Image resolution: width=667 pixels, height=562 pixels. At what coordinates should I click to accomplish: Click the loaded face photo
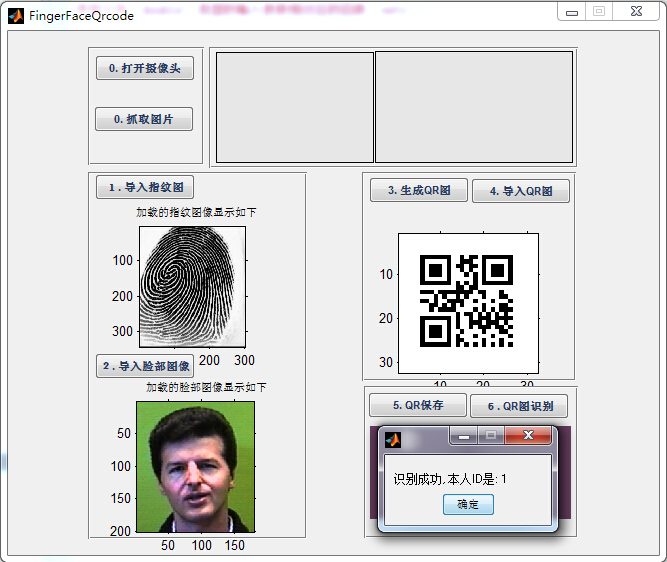click(196, 467)
